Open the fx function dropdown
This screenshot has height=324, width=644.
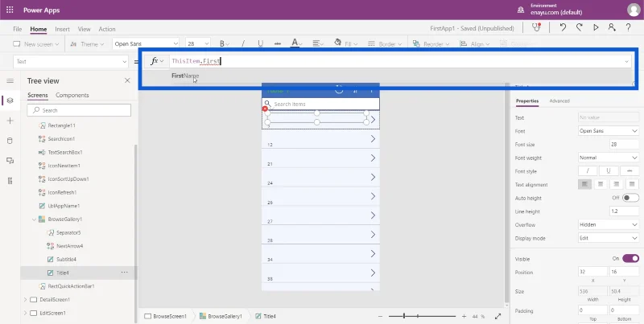157,61
